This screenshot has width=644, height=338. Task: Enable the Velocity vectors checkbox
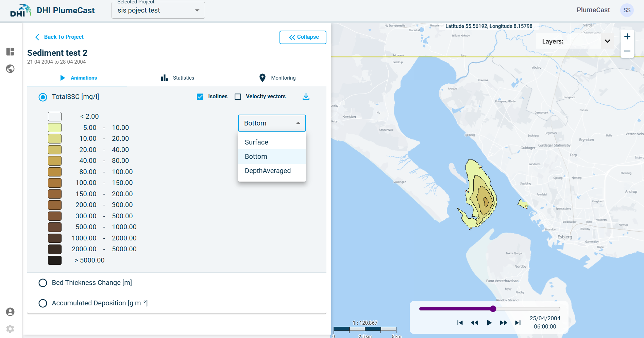click(238, 97)
